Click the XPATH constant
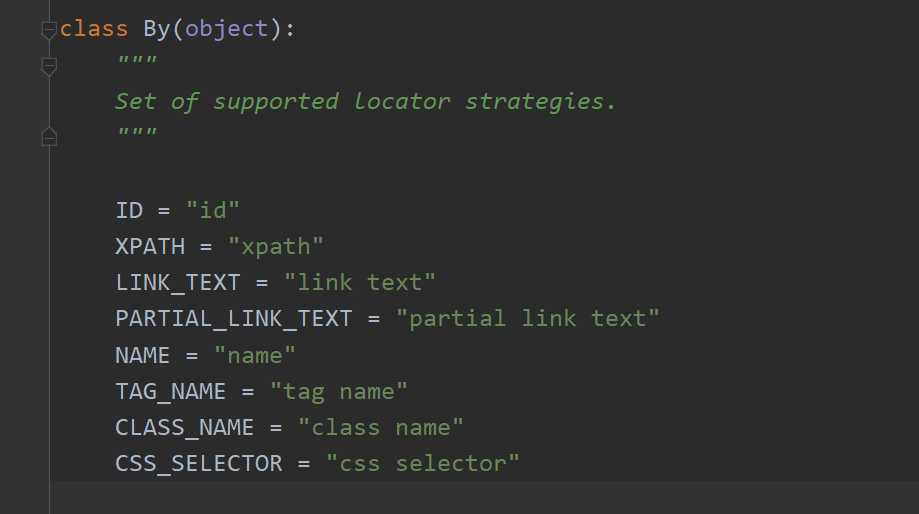 click(x=150, y=247)
